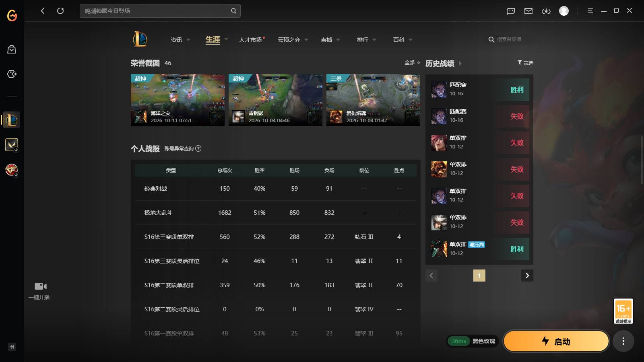
Task: Go to next page of match history
Action: coord(527,276)
